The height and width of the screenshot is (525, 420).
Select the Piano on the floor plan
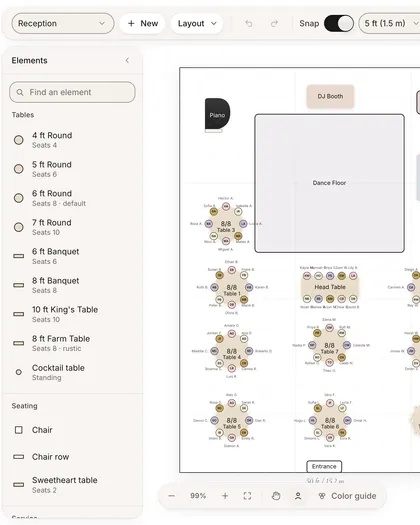pyautogui.click(x=217, y=115)
